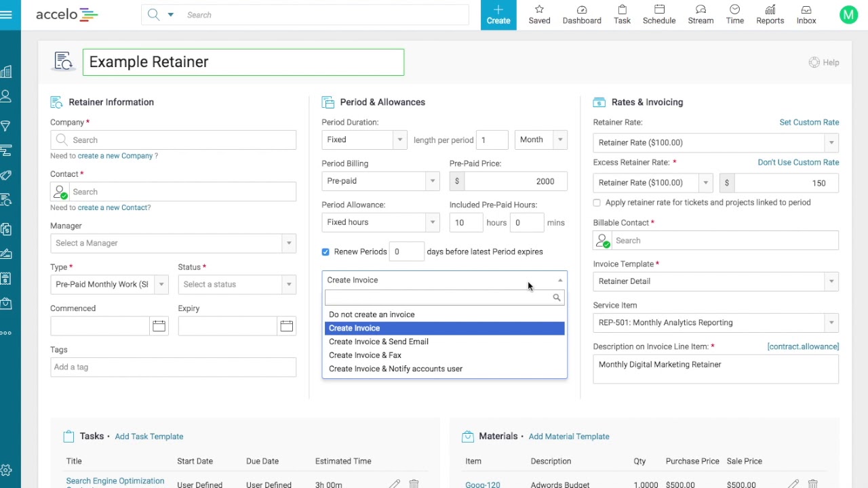This screenshot has width=868, height=488.
Task: Open Retainers in the left sidebar
Action: tap(6, 201)
